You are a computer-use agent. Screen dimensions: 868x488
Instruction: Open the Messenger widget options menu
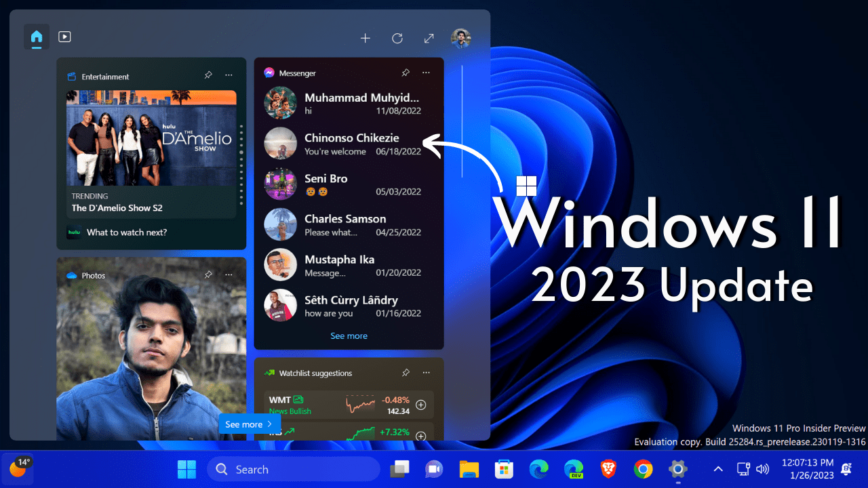point(426,73)
